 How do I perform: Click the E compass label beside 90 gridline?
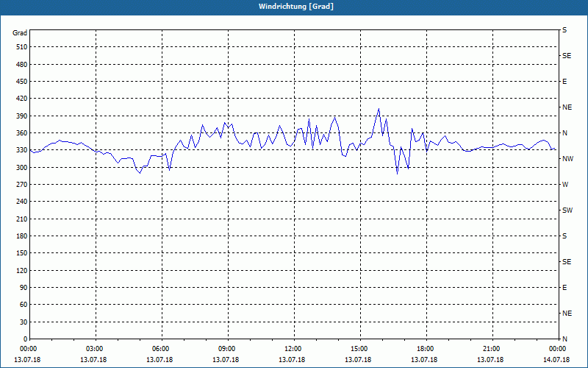coord(564,288)
